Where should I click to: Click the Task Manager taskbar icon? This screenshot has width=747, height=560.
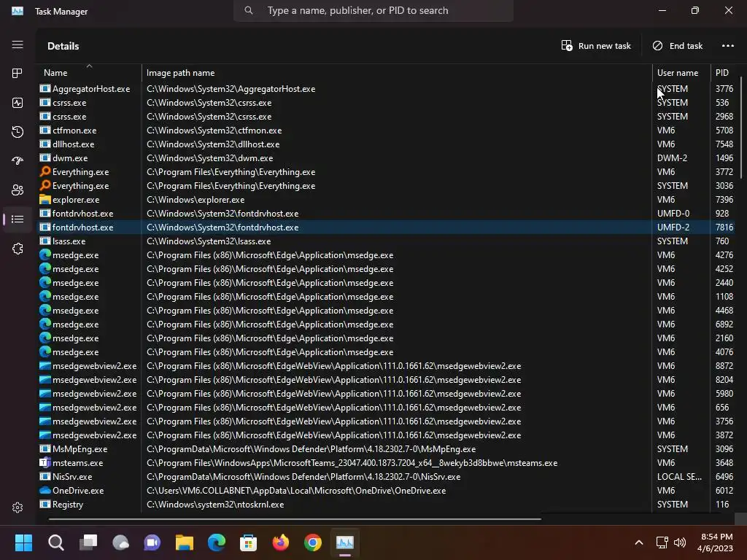point(345,542)
